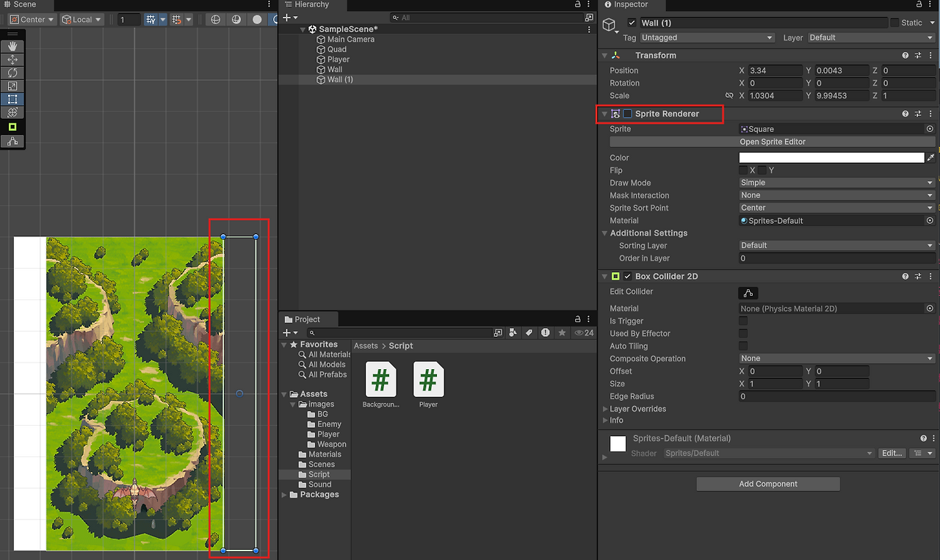Click the shaded wireframe draw mode icon
The width and height of the screenshot is (940, 560).
click(236, 20)
